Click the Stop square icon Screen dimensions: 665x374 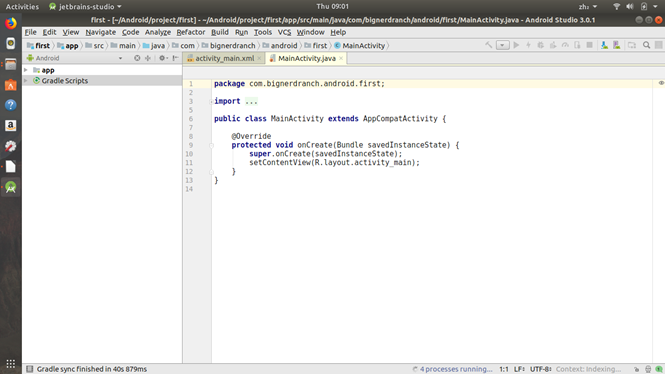[x=590, y=45]
